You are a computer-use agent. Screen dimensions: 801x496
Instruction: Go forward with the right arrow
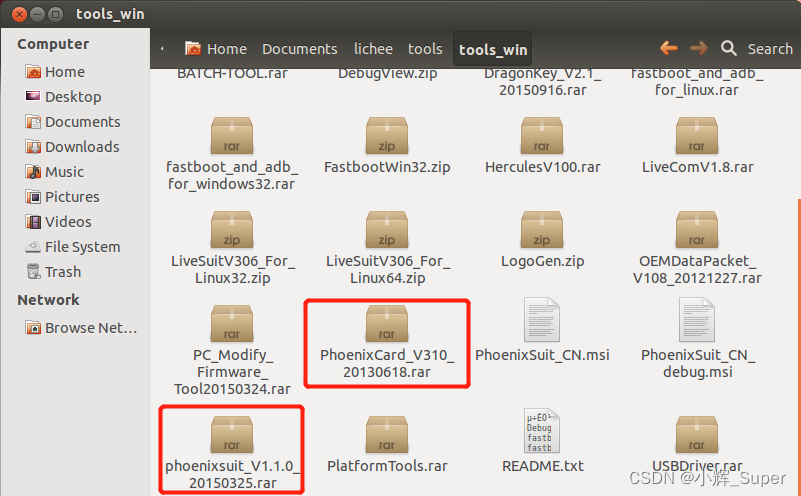pyautogui.click(x=699, y=49)
